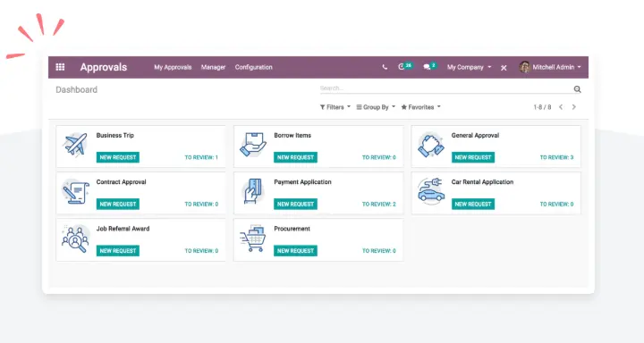Click the debug tools X icon
This screenshot has height=343, width=644.
(504, 68)
